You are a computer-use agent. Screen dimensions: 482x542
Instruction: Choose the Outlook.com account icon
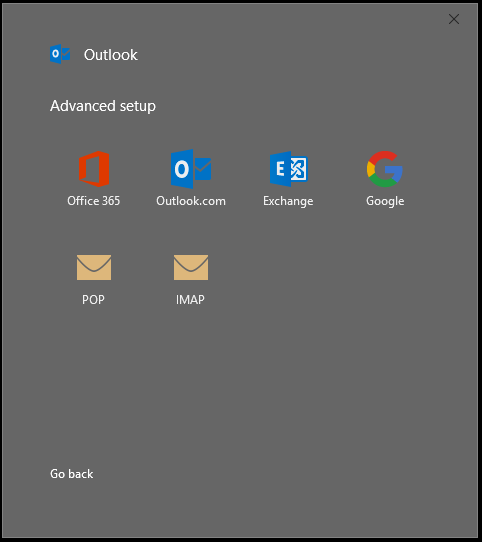coord(191,169)
